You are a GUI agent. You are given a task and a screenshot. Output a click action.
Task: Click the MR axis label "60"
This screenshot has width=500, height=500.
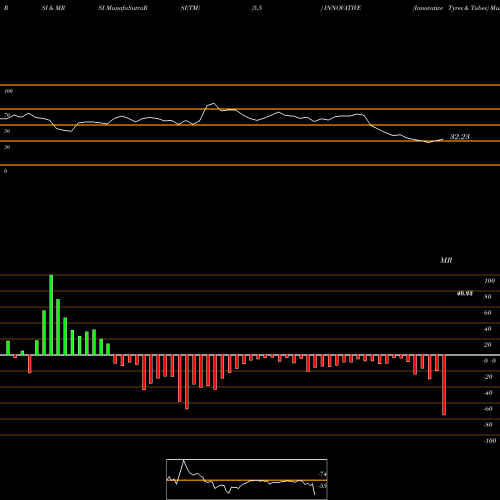pyautogui.click(x=488, y=313)
